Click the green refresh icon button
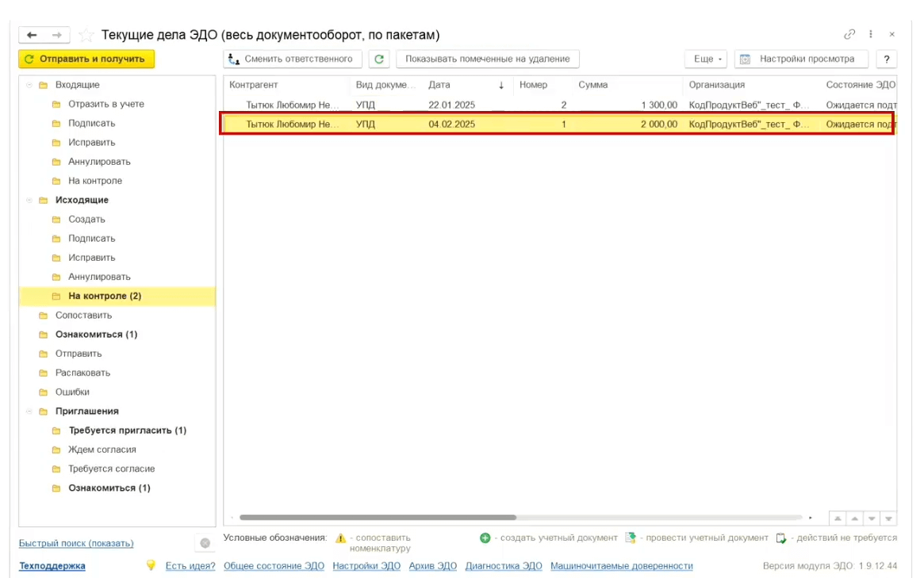The width and height of the screenshot is (924, 578). click(x=379, y=59)
